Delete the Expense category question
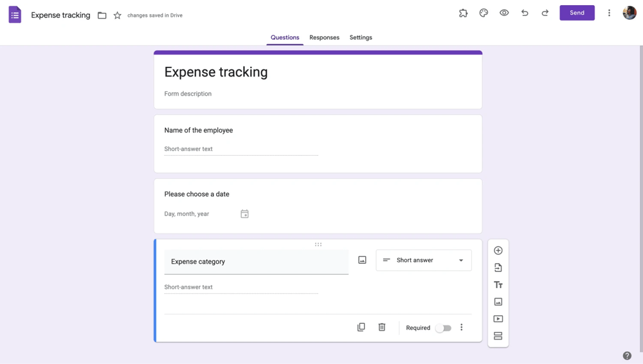This screenshot has height=364, width=643. click(382, 327)
